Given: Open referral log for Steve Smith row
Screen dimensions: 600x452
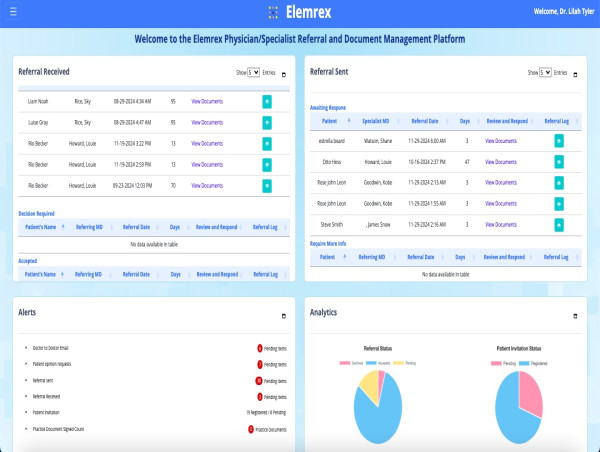Looking at the screenshot, I should [559, 225].
